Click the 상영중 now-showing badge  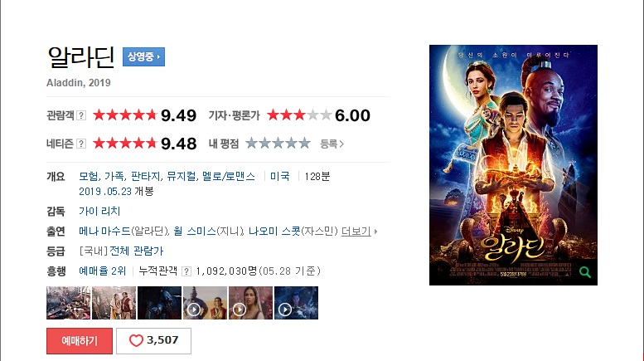(x=143, y=56)
